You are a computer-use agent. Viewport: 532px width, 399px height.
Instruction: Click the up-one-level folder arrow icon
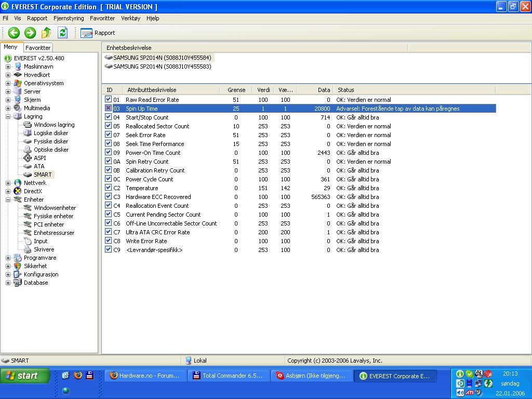click(46, 33)
